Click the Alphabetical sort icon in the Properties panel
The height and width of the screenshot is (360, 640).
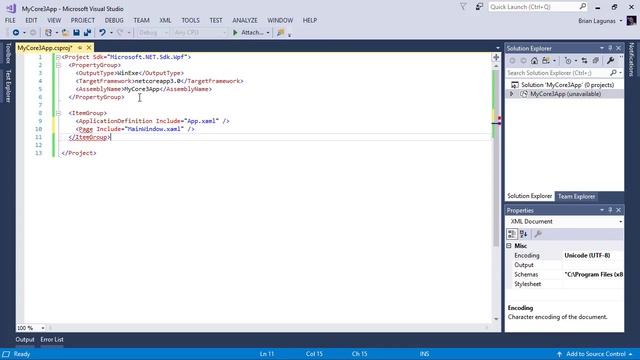524,234
